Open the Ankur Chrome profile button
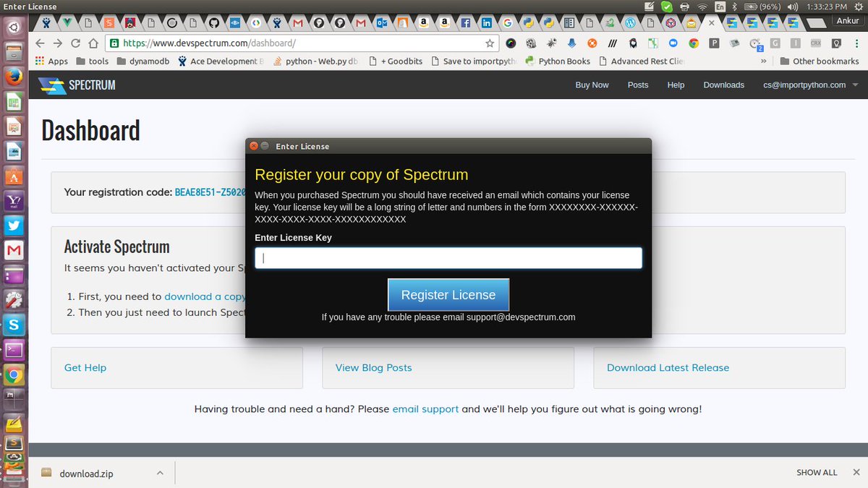 click(848, 21)
